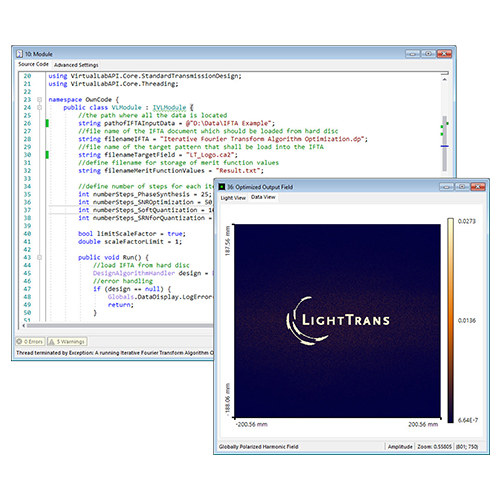Click the Module window title icon
The width and height of the screenshot is (500, 500).
click(20, 54)
